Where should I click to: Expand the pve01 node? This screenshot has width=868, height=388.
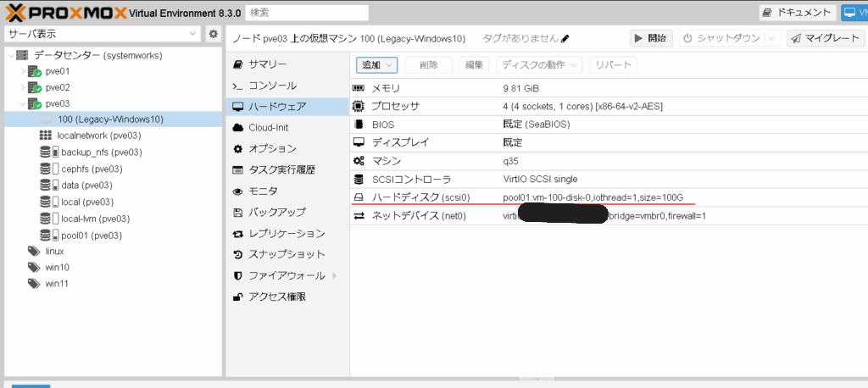(23, 71)
